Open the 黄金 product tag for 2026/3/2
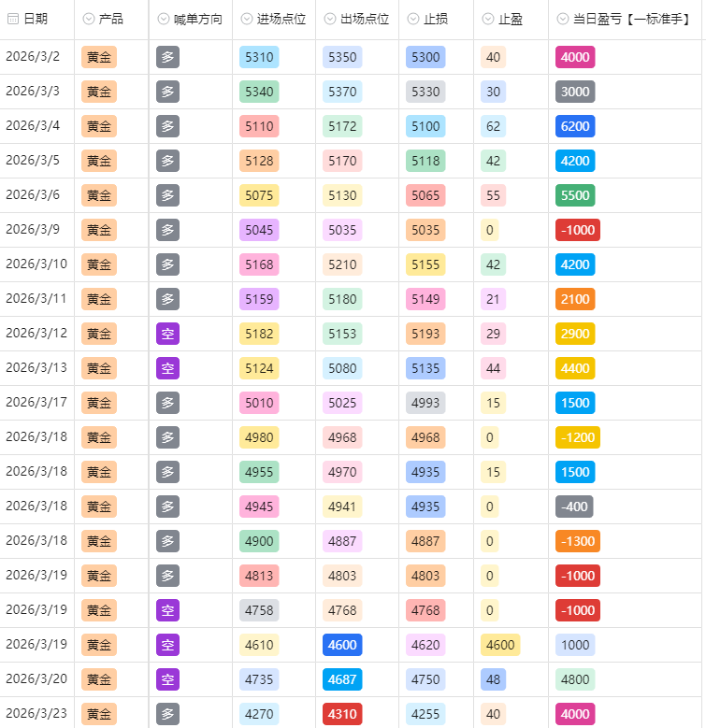 tap(99, 58)
